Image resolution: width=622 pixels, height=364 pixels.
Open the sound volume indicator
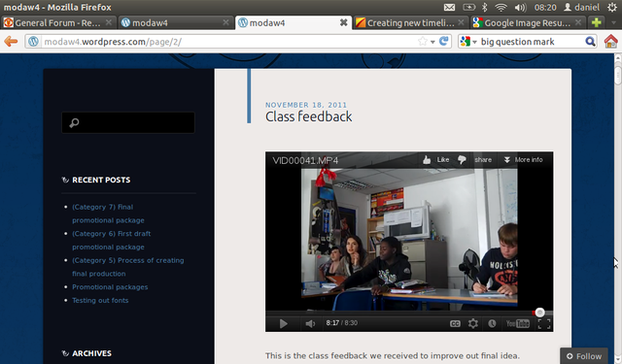[x=520, y=7]
